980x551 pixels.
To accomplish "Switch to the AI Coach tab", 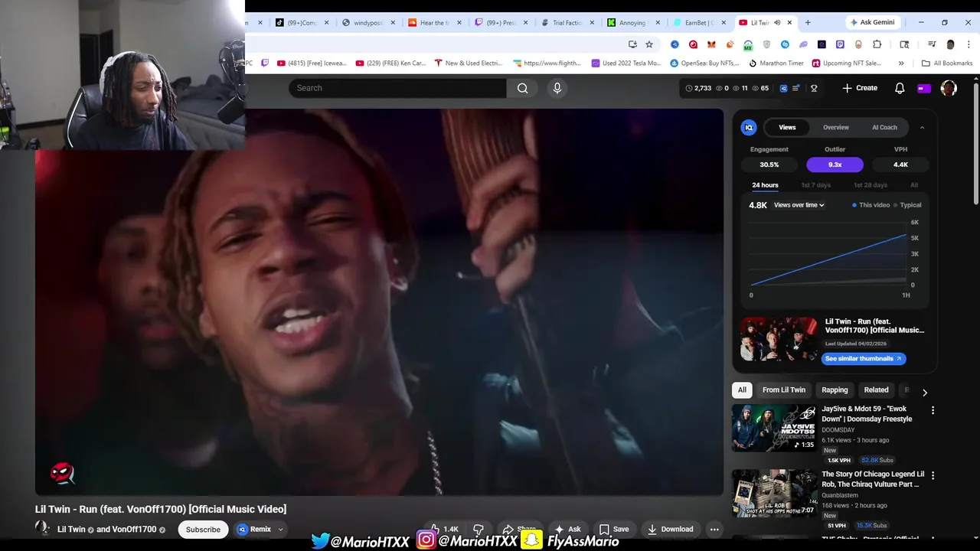I will [884, 128].
